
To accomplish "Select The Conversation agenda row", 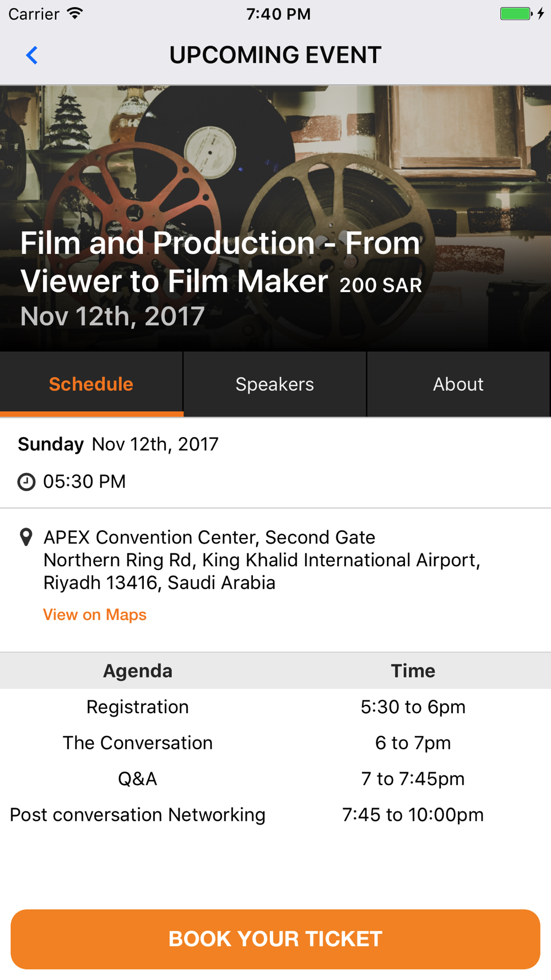I will coord(275,743).
